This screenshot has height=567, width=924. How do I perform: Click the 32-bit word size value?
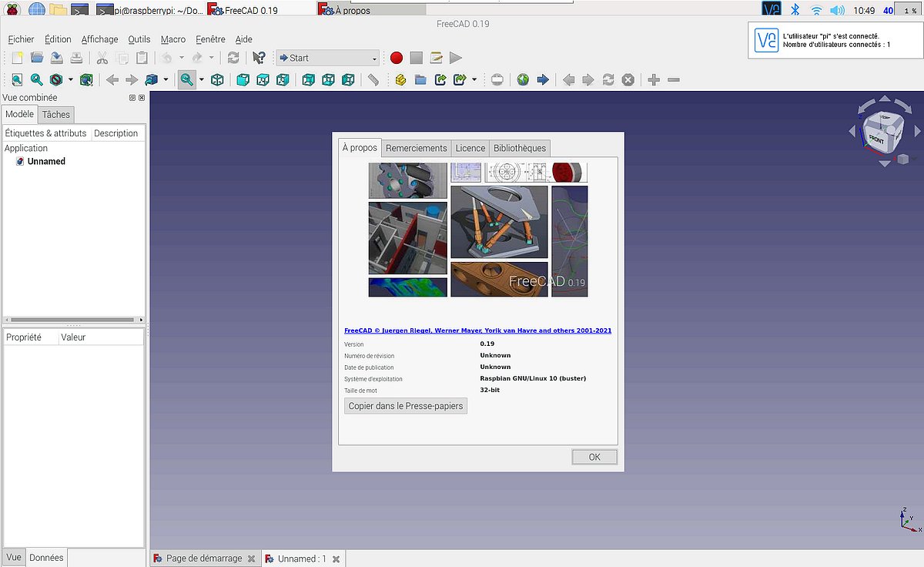click(x=490, y=391)
